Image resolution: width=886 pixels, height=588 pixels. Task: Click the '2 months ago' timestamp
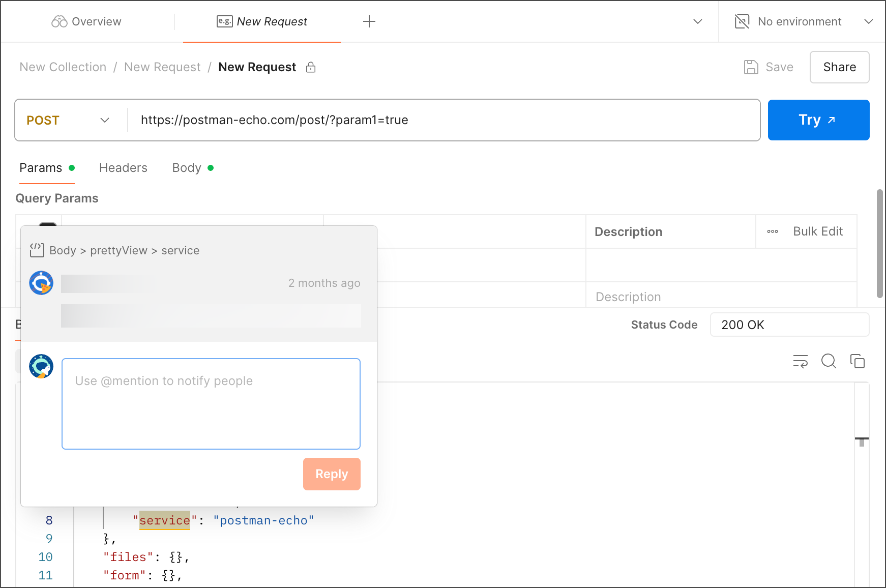coord(324,283)
